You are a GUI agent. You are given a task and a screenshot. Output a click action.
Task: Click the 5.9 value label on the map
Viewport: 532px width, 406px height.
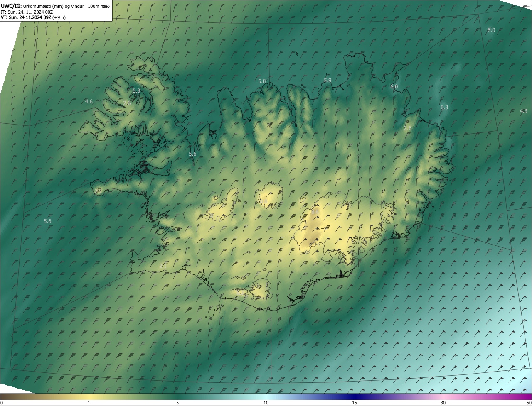(x=328, y=81)
